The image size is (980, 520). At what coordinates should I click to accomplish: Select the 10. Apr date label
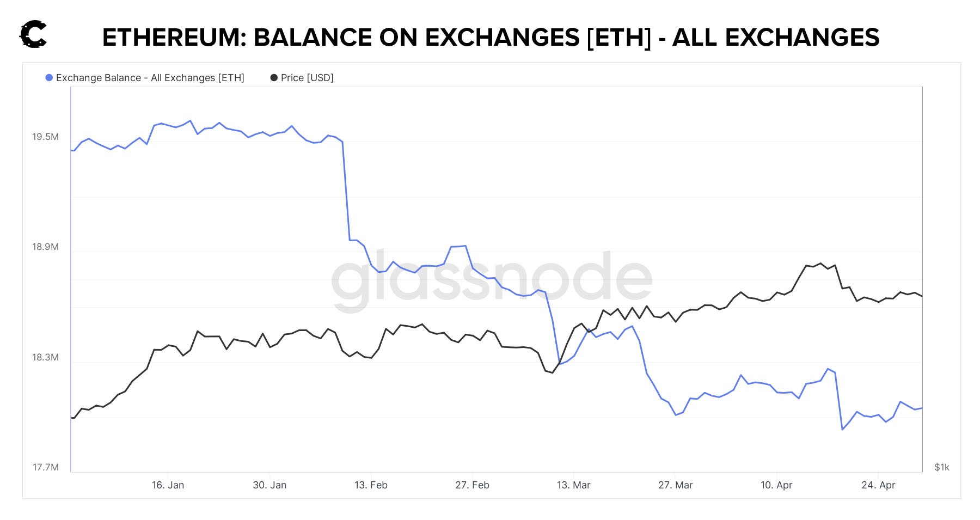(776, 485)
